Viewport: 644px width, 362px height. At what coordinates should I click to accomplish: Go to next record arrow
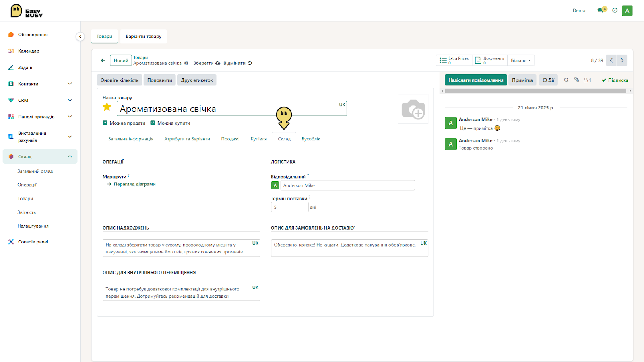(622, 60)
